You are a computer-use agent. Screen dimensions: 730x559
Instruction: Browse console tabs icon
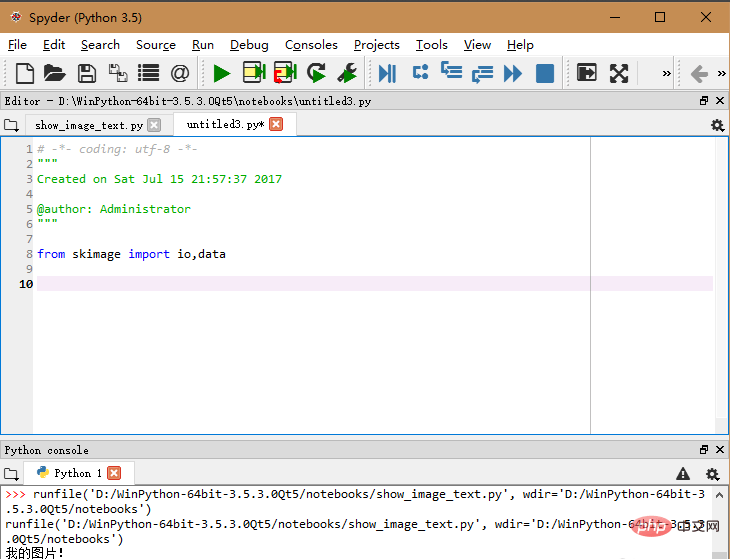click(11, 474)
